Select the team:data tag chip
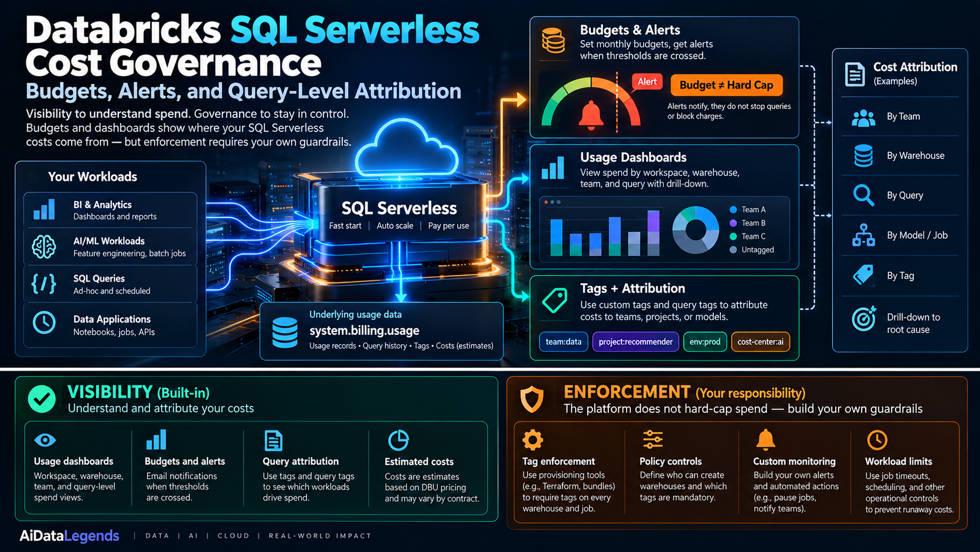Viewport: 980px width, 552px height. pos(563,341)
